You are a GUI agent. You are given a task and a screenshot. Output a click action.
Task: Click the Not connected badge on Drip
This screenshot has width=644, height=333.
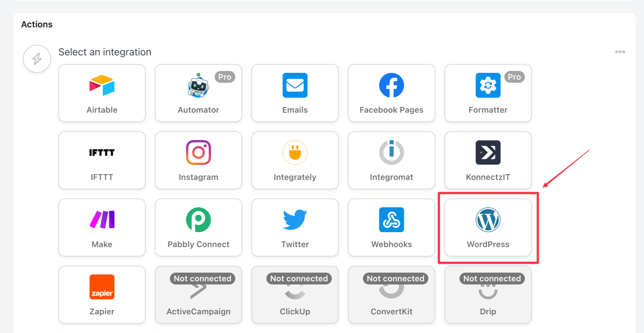(492, 279)
